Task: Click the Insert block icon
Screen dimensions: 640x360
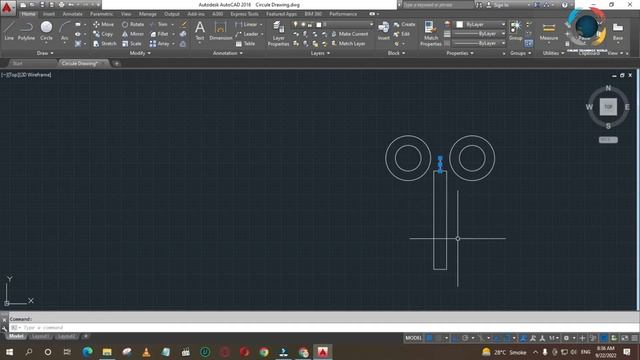Action: click(x=384, y=31)
